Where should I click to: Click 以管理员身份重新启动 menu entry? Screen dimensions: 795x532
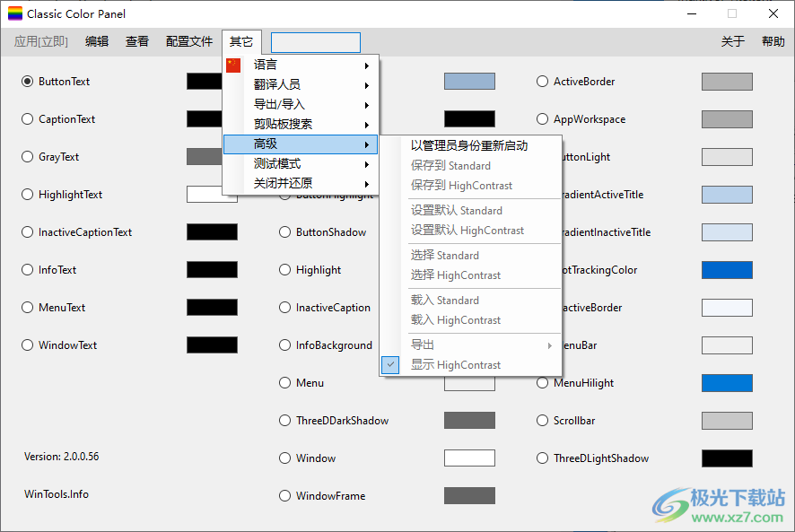coord(469,145)
